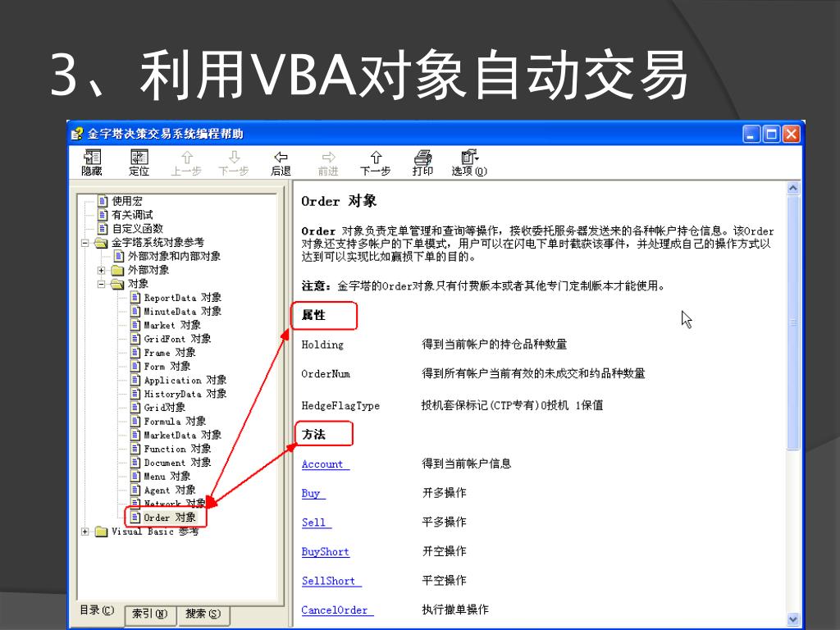Open the Account method link
Viewport: 840px width, 630px height.
[x=325, y=464]
